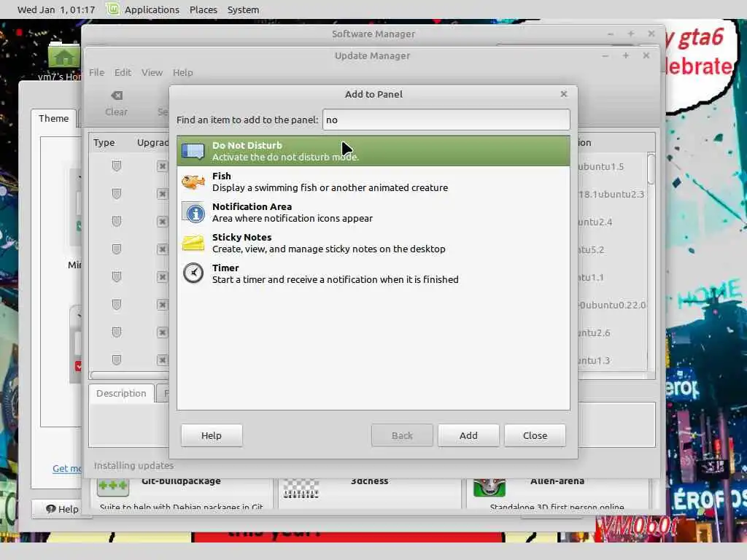Open Update Manager Edit menu

pos(123,72)
